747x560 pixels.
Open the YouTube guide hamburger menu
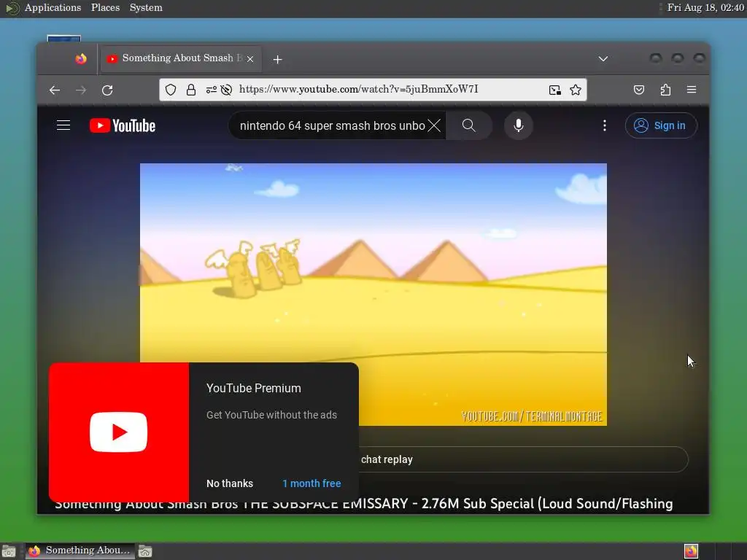pyautogui.click(x=63, y=125)
